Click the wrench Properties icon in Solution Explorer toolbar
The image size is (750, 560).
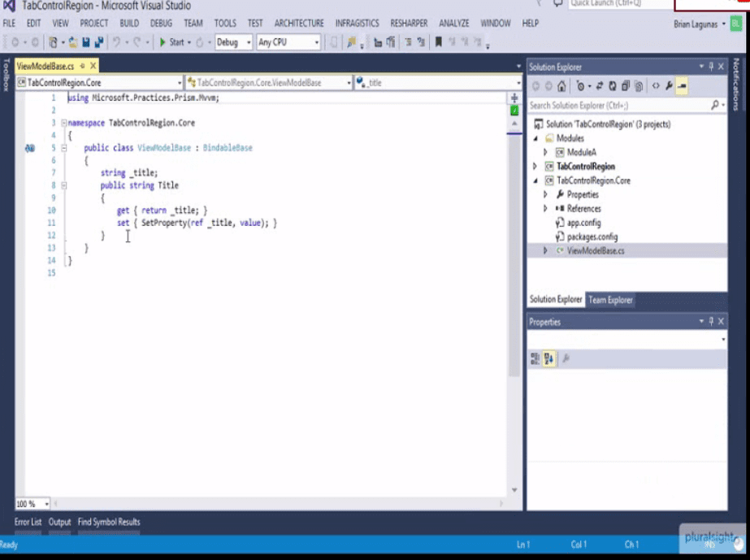click(x=669, y=86)
